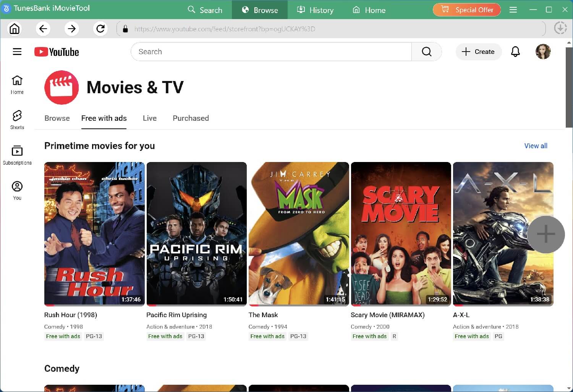The image size is (573, 392).
Task: Click the YouTube logo
Action: pyautogui.click(x=57, y=52)
